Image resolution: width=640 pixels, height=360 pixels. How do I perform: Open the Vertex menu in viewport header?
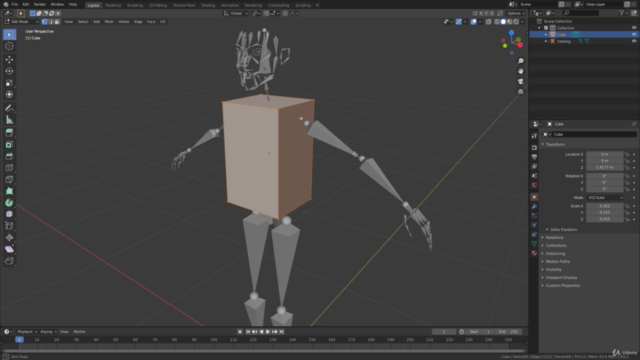[x=124, y=22]
